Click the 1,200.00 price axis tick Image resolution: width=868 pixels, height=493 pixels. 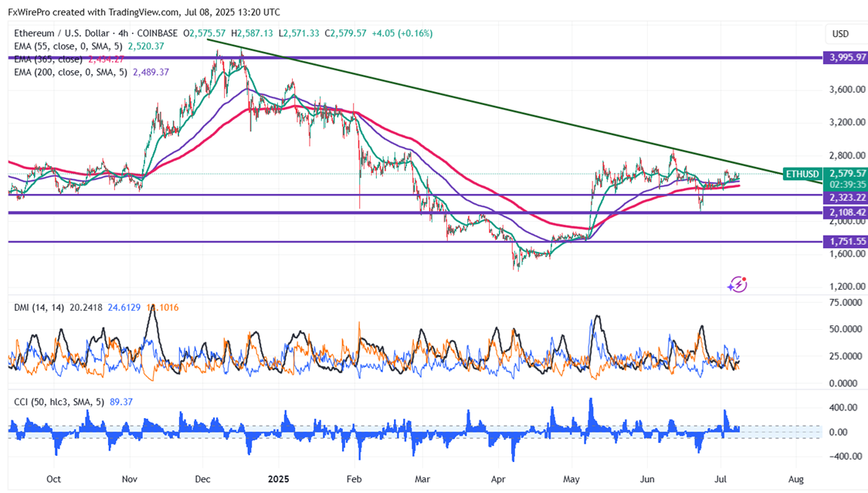847,287
